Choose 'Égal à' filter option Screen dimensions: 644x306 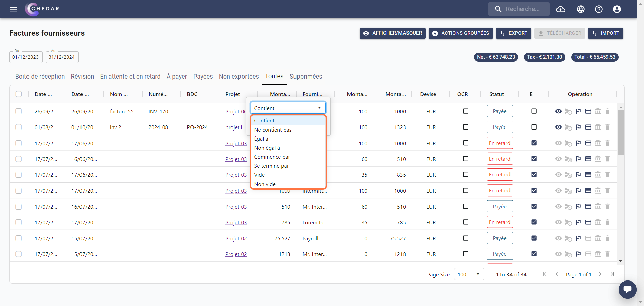pyautogui.click(x=288, y=139)
